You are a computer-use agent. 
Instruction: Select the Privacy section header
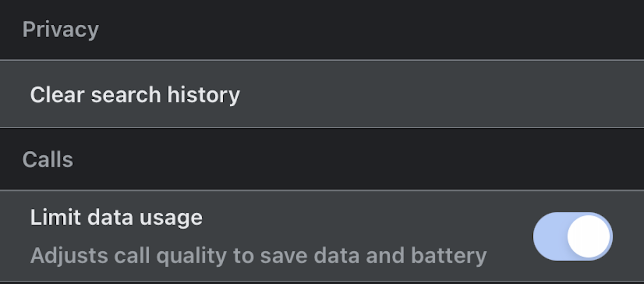[60, 30]
